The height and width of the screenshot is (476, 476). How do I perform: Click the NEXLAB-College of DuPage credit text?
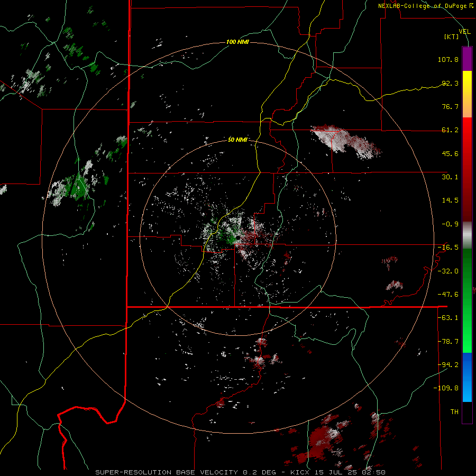(425, 6)
